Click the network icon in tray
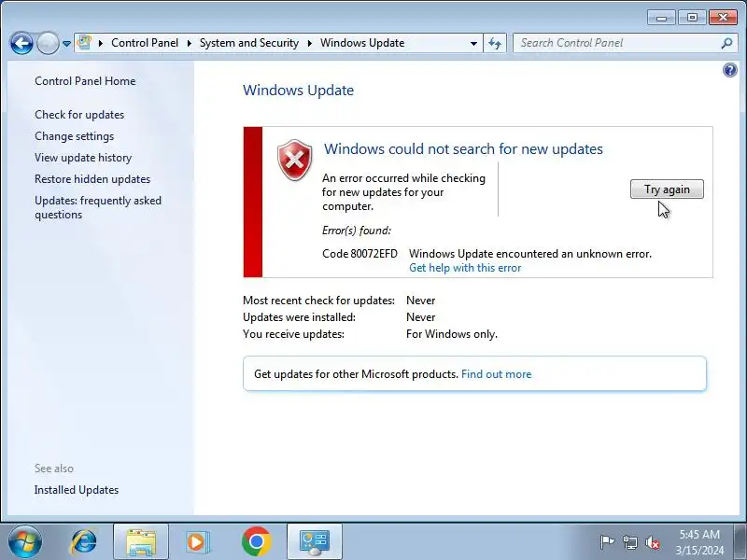 tap(629, 542)
